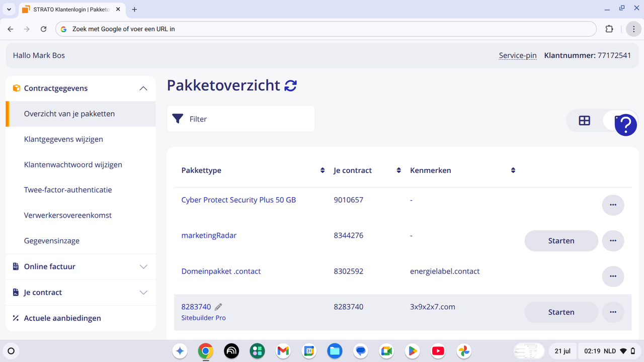This screenshot has width=644, height=362.
Task: Open more options for marketingRadar row
Action: (x=613, y=241)
